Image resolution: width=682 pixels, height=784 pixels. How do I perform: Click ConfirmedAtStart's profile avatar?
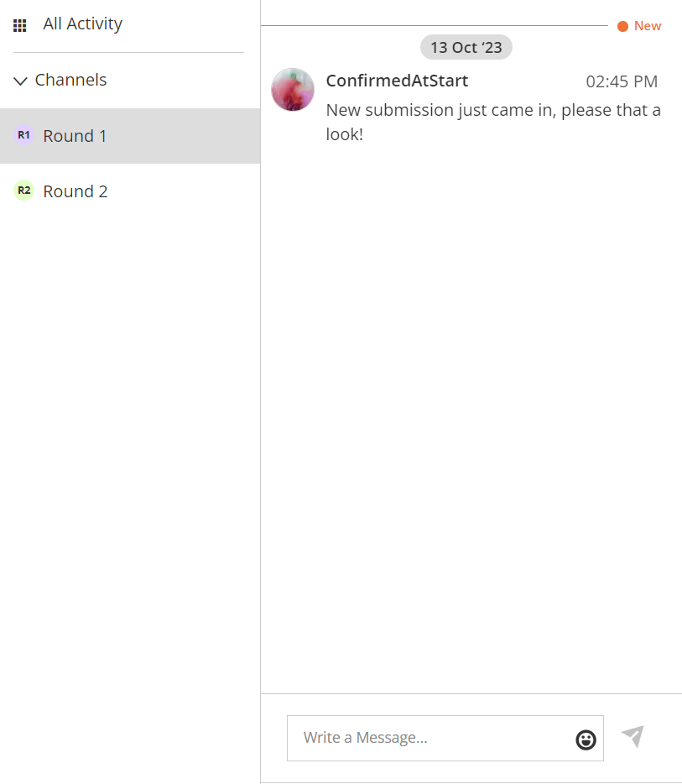coord(293,90)
